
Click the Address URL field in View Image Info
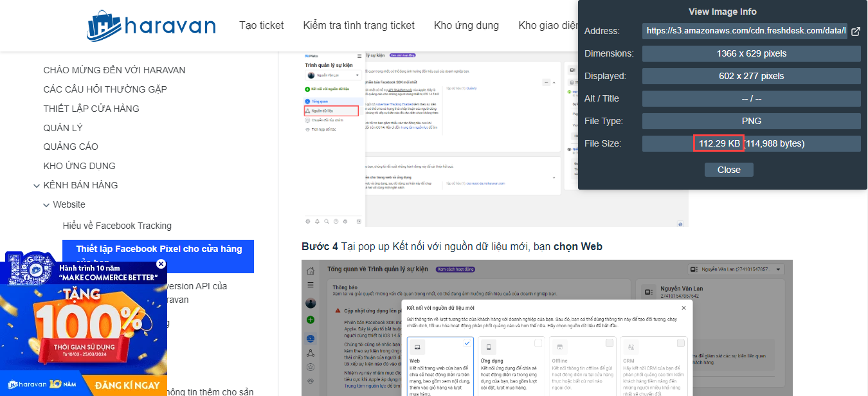tap(745, 31)
